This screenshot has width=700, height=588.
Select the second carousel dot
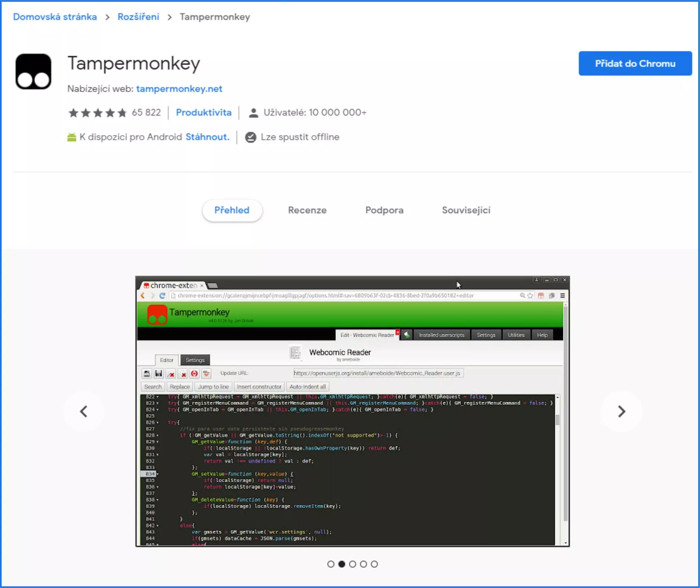(x=342, y=564)
